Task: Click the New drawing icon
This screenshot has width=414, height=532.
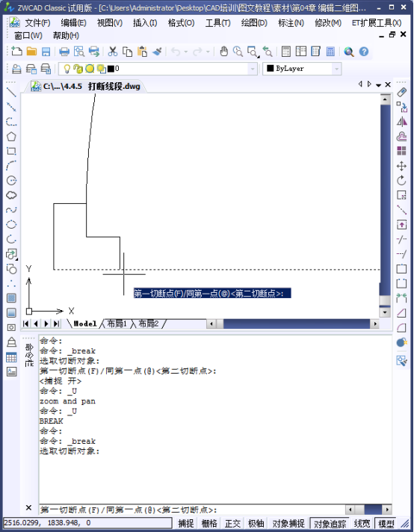Action: point(16,52)
